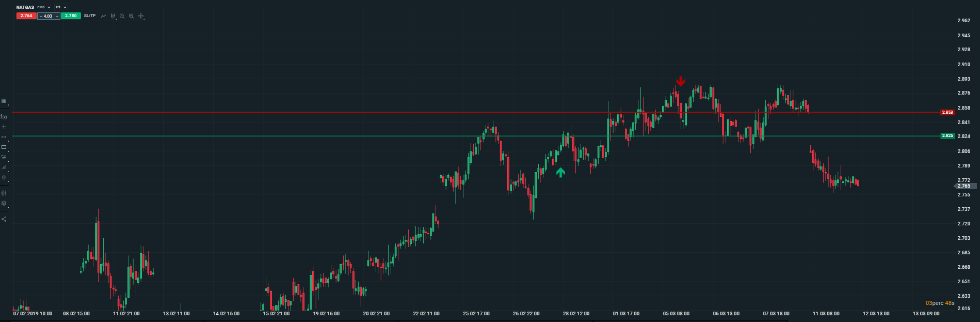Decrease volume with the minus stepper

pos(40,16)
